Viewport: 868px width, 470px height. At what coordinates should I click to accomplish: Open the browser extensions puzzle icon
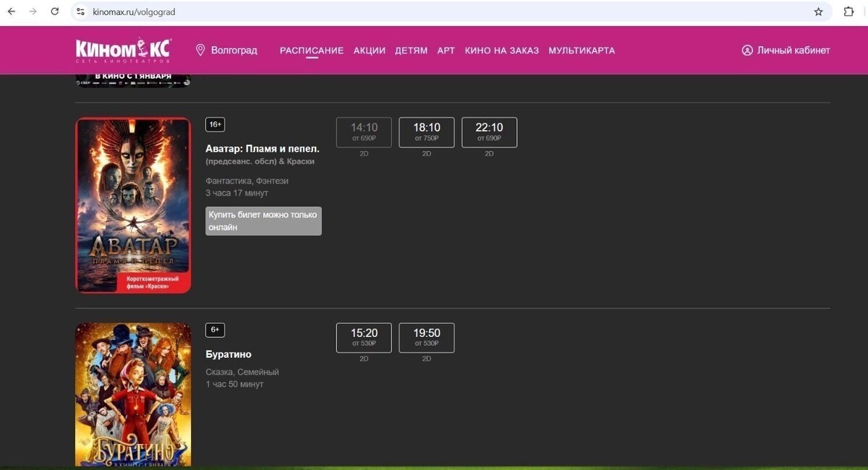[x=849, y=12]
